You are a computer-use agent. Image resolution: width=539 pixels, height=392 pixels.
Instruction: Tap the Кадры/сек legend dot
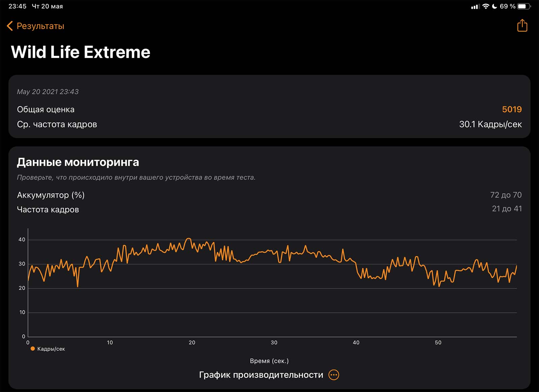[x=33, y=349]
